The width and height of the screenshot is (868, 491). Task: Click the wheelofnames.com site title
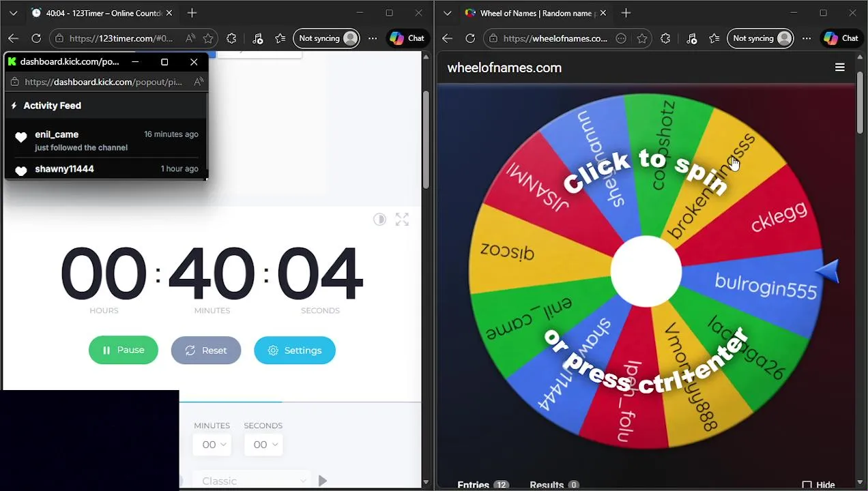504,68
